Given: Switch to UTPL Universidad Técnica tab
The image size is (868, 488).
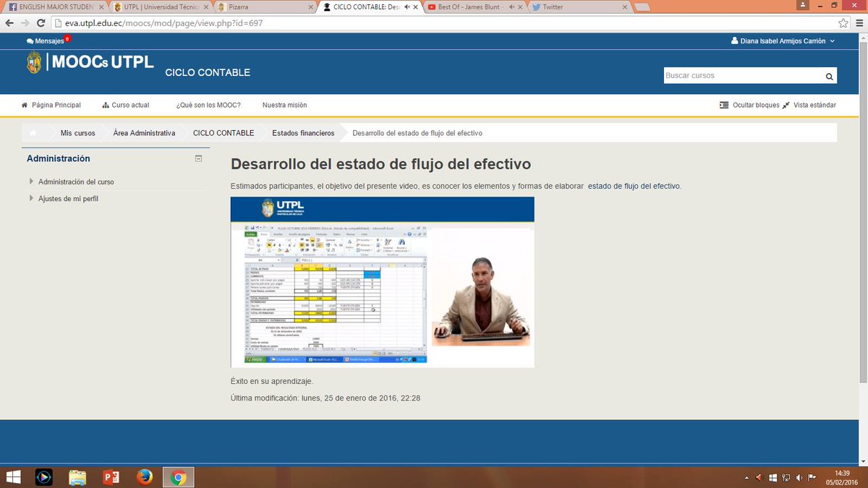Looking at the screenshot, I should 161,7.
